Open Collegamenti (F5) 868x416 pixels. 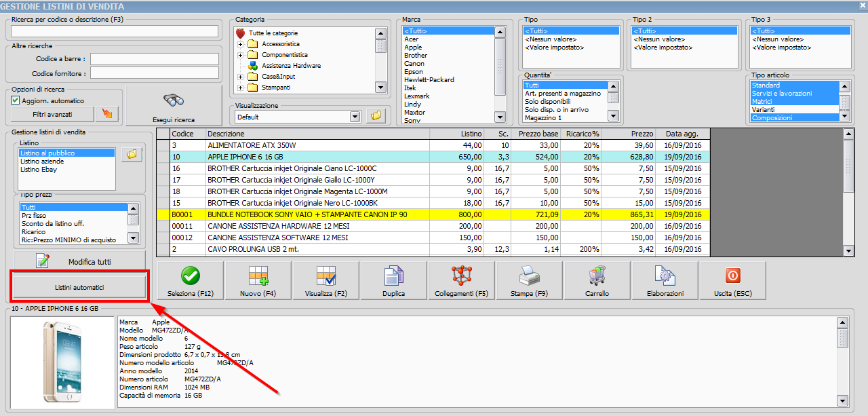pyautogui.click(x=461, y=281)
